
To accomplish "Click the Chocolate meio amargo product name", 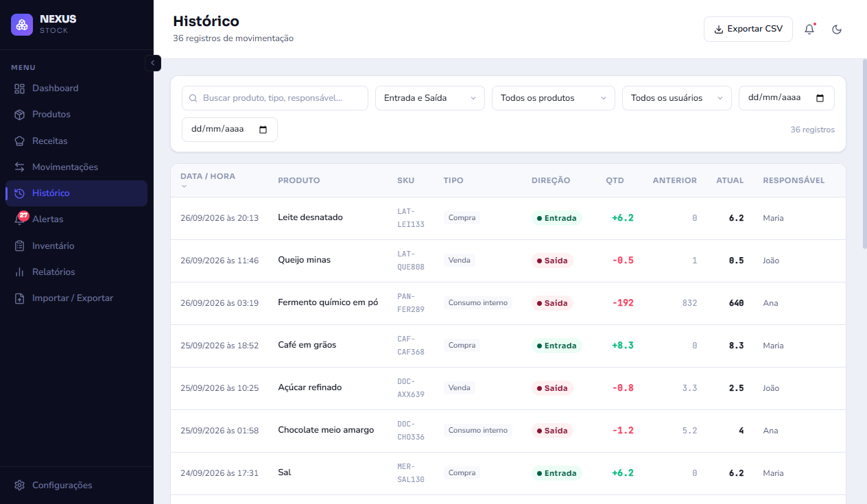I will [326, 430].
